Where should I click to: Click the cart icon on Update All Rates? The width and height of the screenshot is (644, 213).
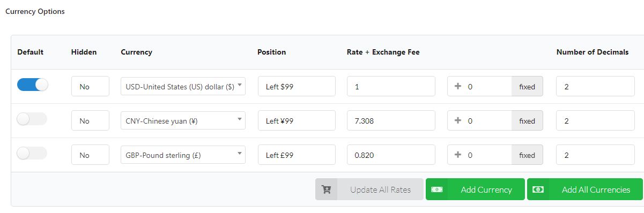tap(326, 189)
